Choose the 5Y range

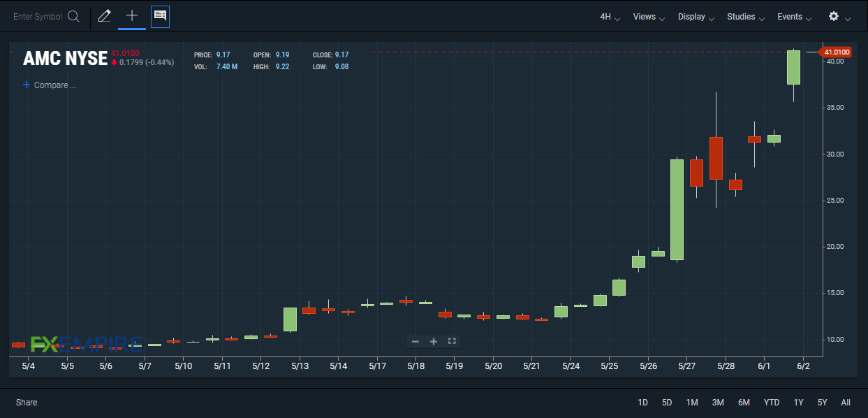[x=823, y=403]
